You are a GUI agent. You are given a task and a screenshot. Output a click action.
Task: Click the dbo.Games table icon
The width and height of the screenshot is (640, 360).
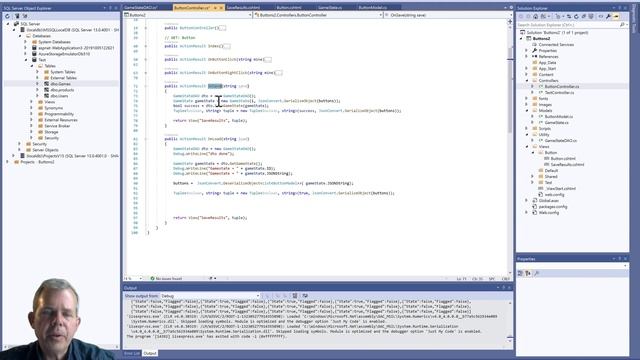point(47,84)
